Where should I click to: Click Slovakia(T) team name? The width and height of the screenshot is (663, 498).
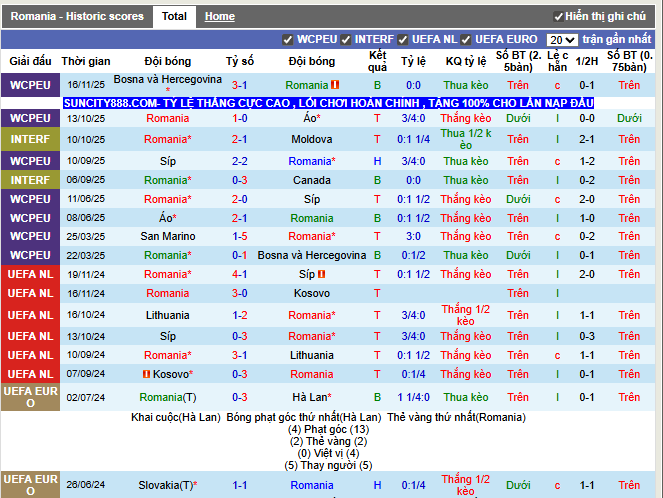[167, 485]
